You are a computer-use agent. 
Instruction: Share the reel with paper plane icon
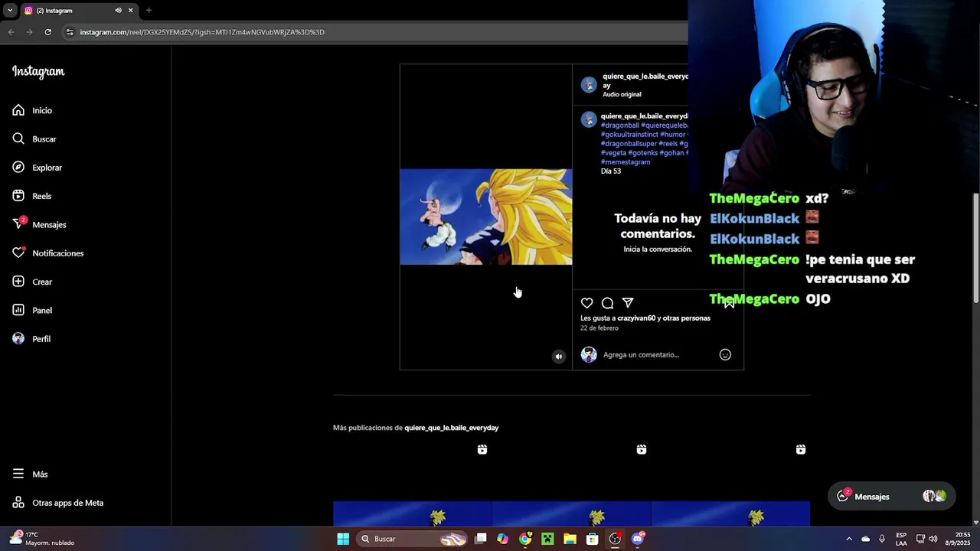coord(628,303)
